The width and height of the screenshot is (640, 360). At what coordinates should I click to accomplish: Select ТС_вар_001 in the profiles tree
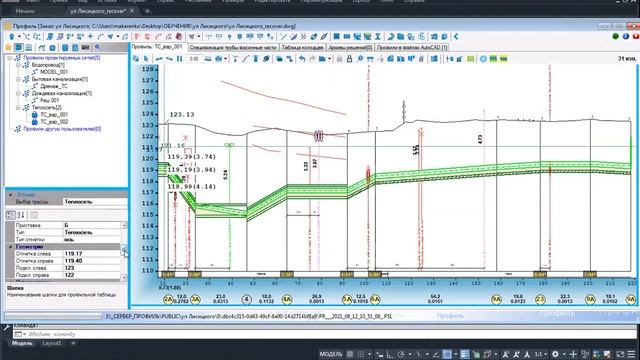point(54,115)
